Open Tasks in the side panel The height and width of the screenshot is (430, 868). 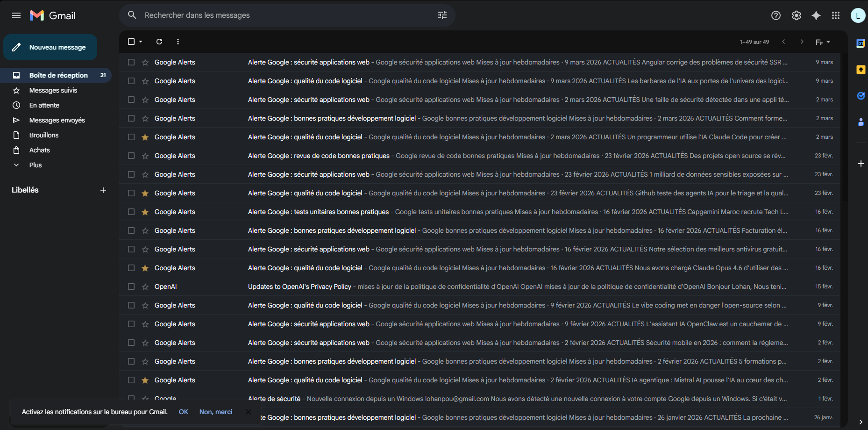(x=861, y=96)
